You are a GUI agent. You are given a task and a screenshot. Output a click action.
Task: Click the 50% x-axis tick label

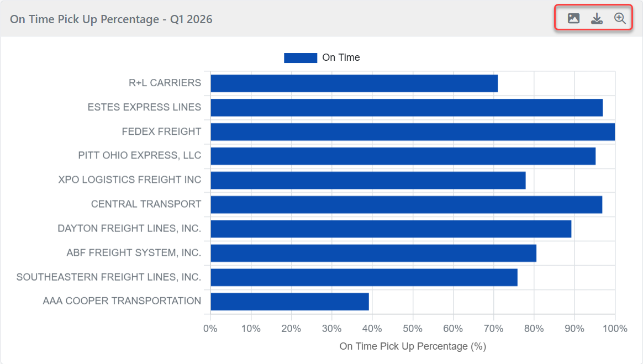(x=412, y=329)
